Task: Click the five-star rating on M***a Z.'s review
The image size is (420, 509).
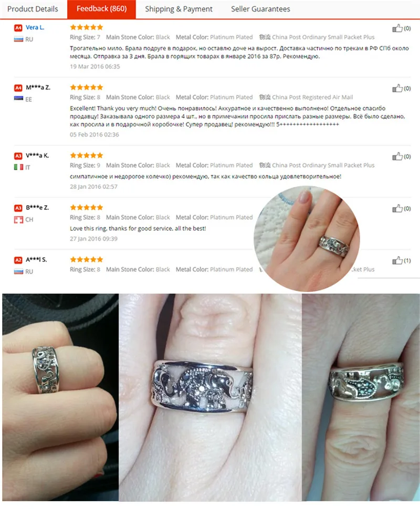Action: 87,87
